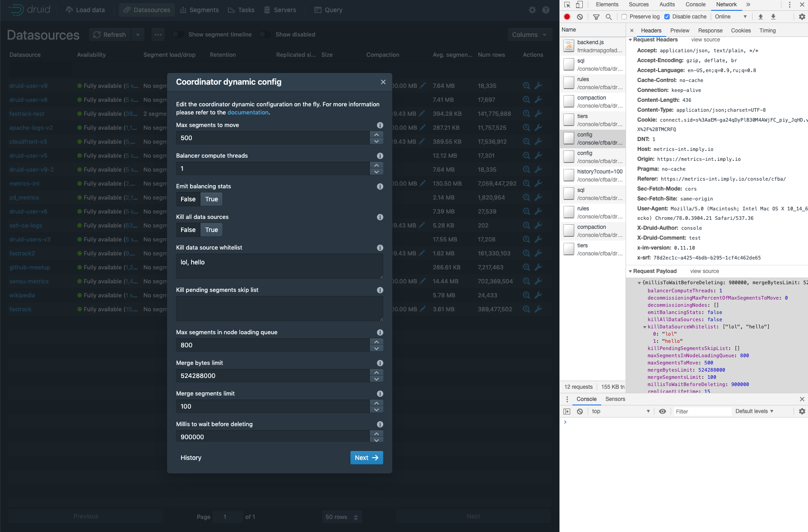
Task: Set Emit balancing stats to True
Action: [x=212, y=199]
